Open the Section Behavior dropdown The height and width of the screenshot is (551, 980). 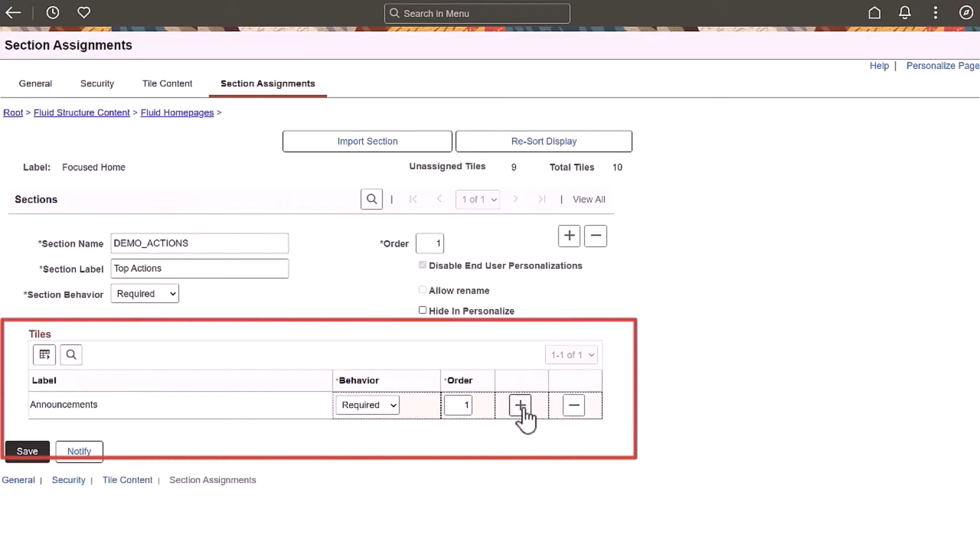(144, 293)
